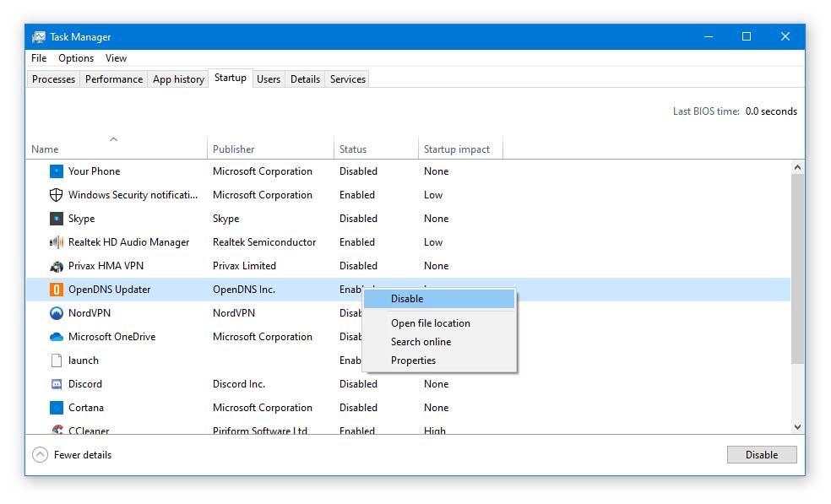Screen dimensions: 831x504
Task: Select the NordVPN entry name
Action: pyautogui.click(x=90, y=313)
